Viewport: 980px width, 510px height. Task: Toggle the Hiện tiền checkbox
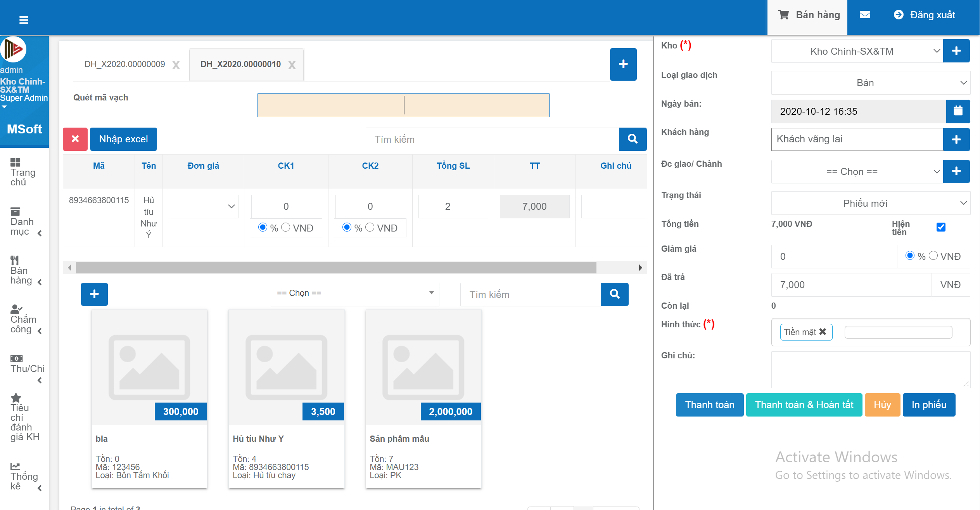(x=940, y=227)
